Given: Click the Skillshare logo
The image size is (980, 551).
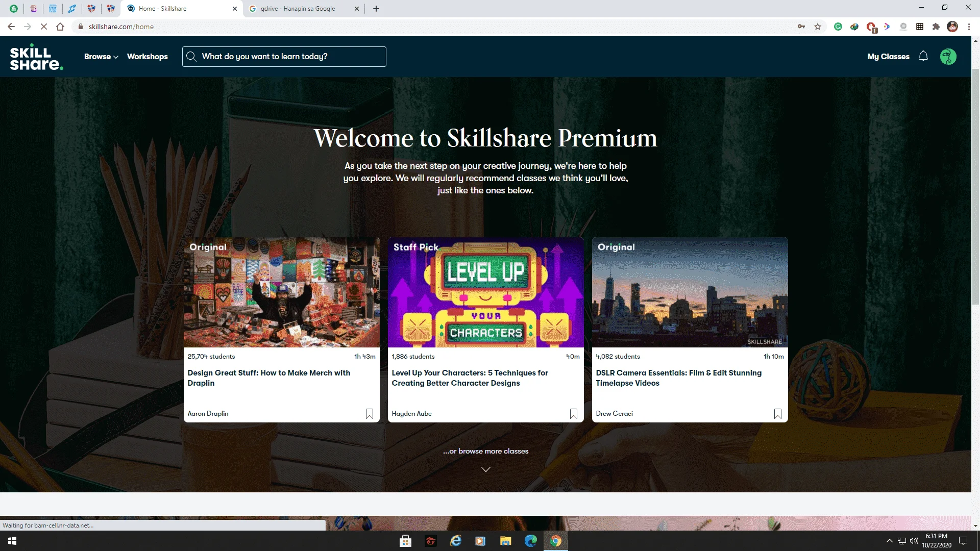Looking at the screenshot, I should pyautogui.click(x=36, y=57).
